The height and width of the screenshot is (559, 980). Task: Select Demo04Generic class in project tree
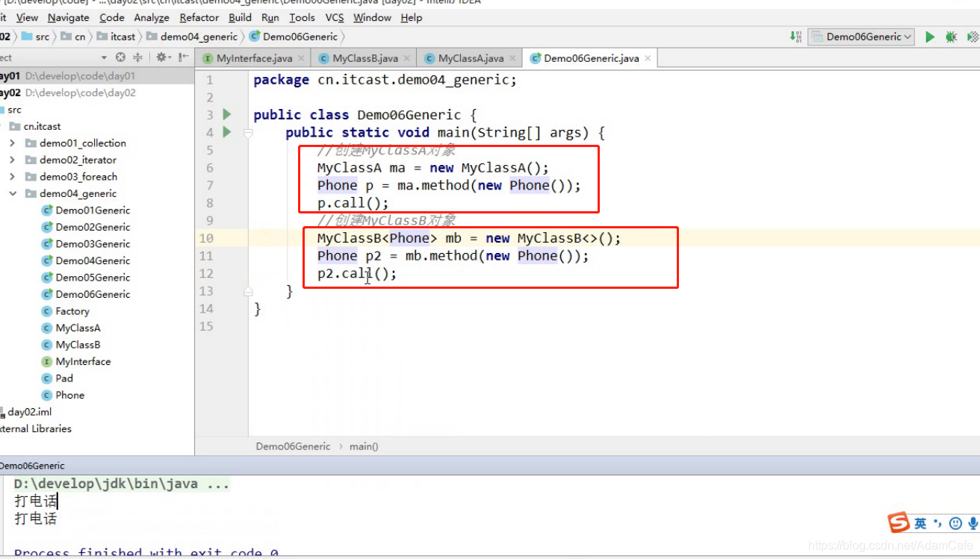click(86, 260)
